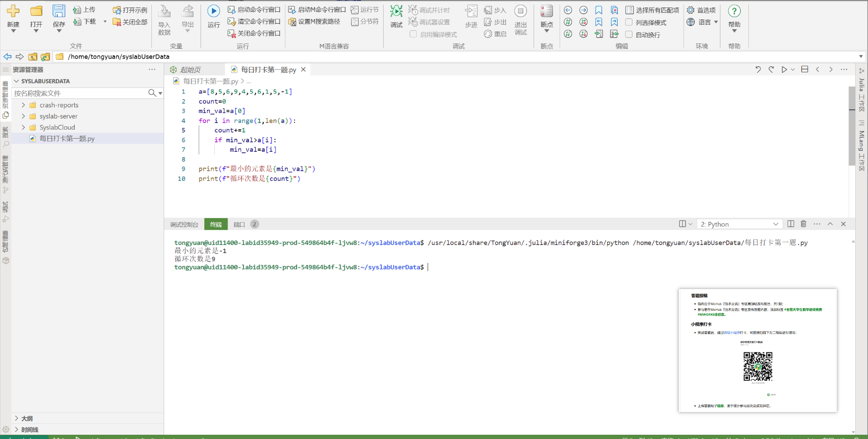Viewport: 868px width, 439px height.
Task: Open the 2: Python terminal selector
Action: (739, 224)
